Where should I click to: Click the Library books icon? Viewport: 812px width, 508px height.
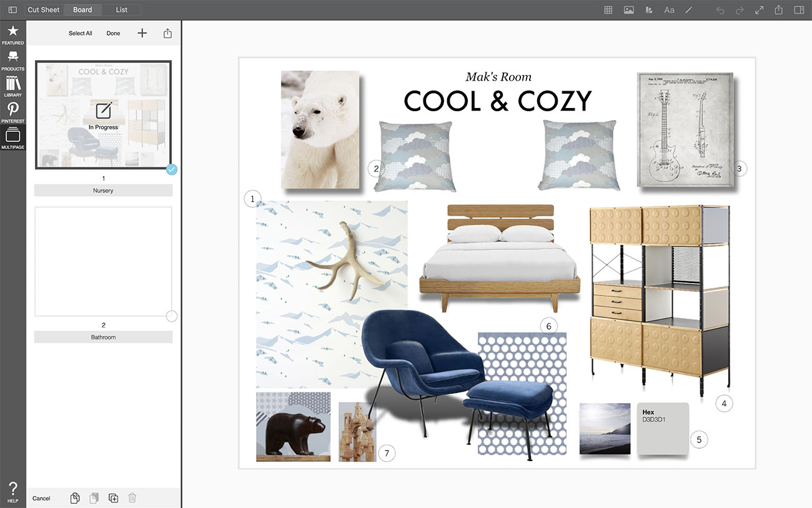(x=12, y=86)
